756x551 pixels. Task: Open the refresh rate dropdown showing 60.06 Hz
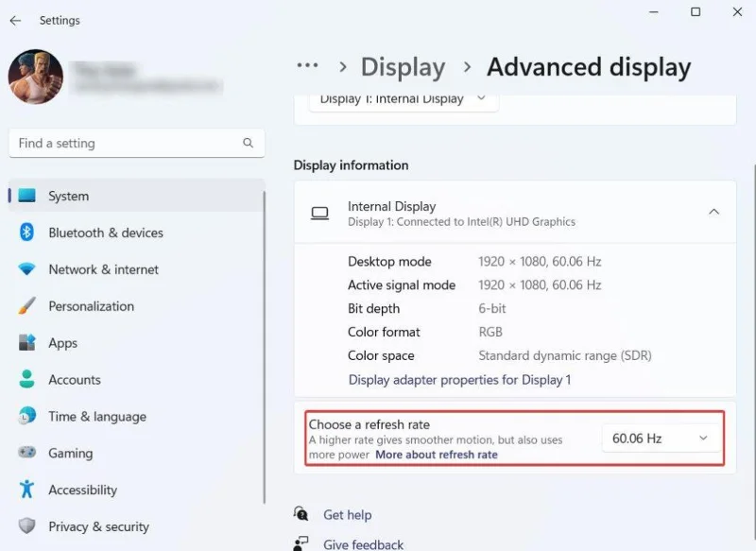click(x=660, y=438)
